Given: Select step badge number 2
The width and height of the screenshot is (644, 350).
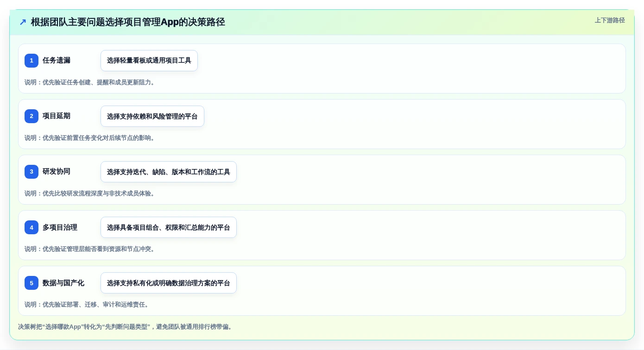Looking at the screenshot, I should 32,116.
